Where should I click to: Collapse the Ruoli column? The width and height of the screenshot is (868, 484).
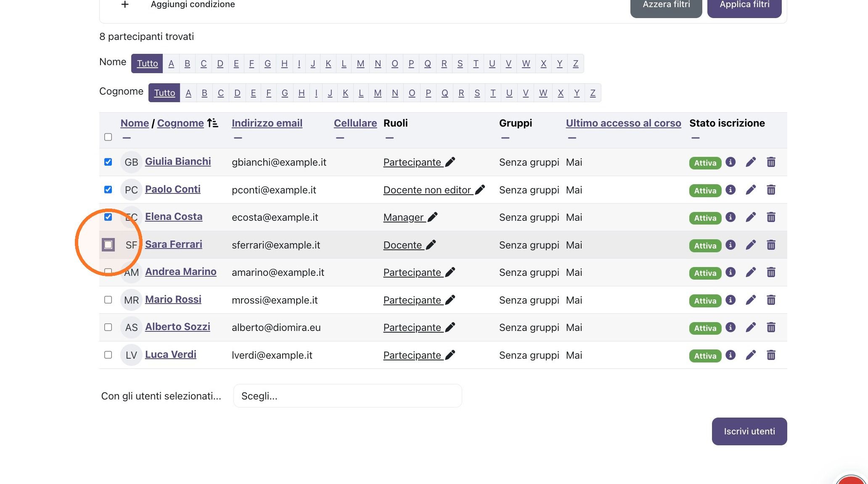pyautogui.click(x=389, y=138)
